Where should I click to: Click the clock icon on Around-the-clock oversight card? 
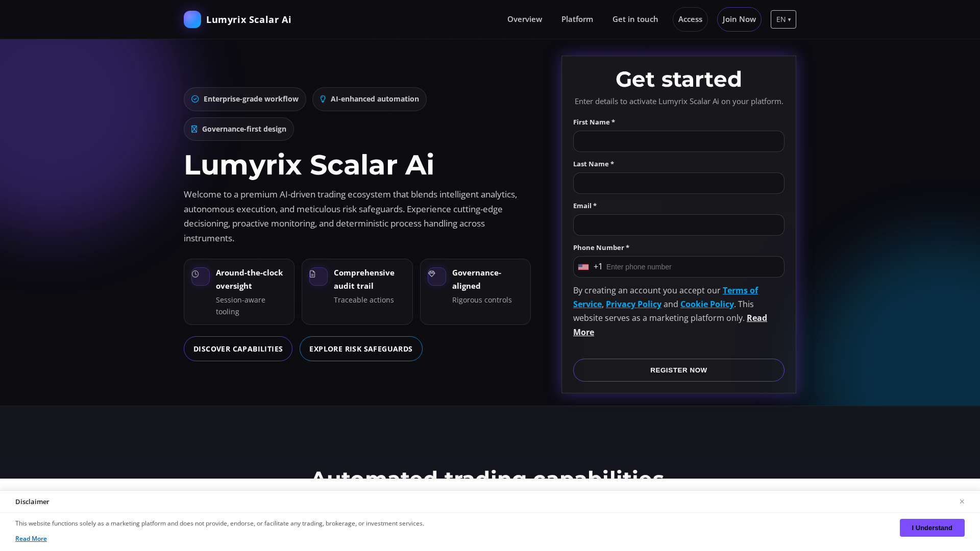(x=195, y=274)
